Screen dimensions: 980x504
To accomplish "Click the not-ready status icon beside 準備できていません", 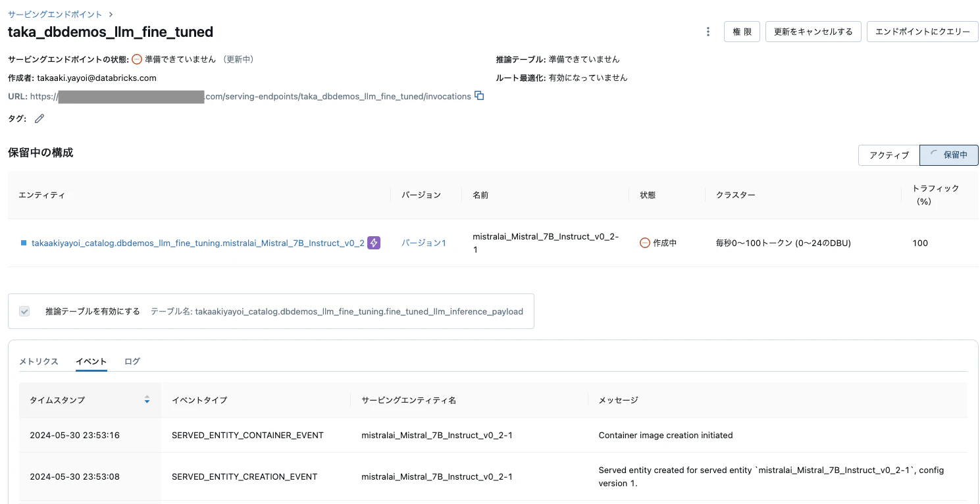I will (x=137, y=59).
